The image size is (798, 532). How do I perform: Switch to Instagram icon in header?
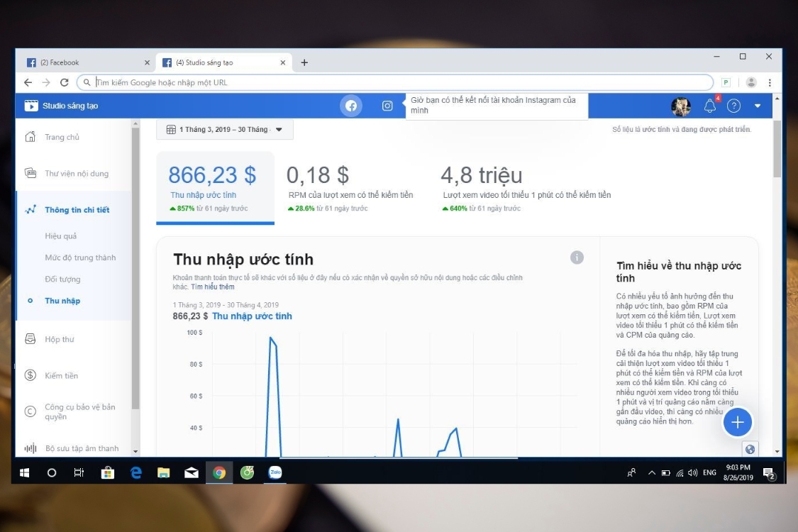click(x=387, y=106)
